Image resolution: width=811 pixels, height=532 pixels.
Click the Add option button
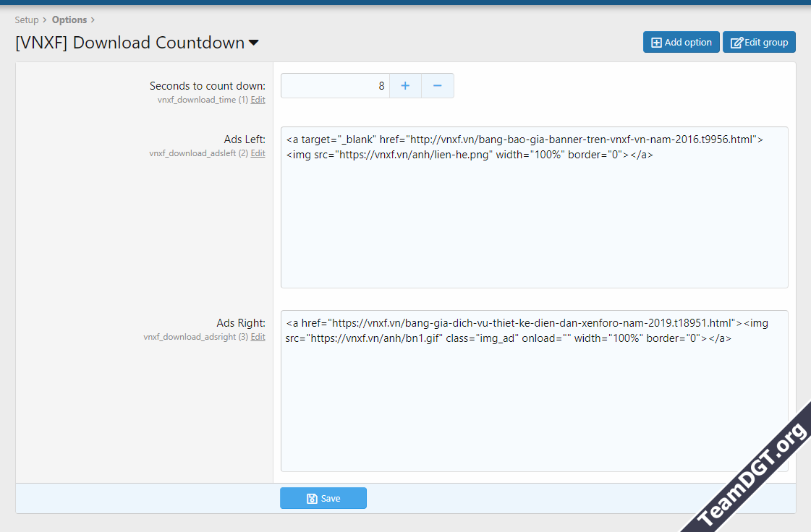tap(681, 42)
